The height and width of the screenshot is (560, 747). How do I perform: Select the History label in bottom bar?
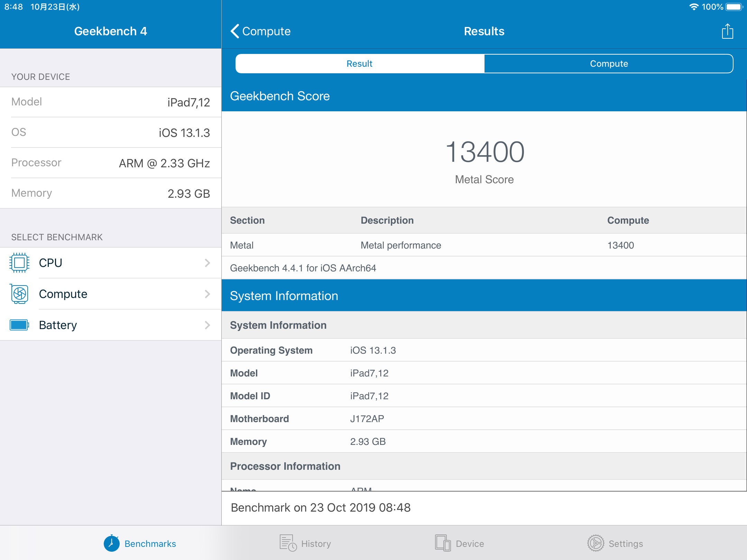[316, 543]
